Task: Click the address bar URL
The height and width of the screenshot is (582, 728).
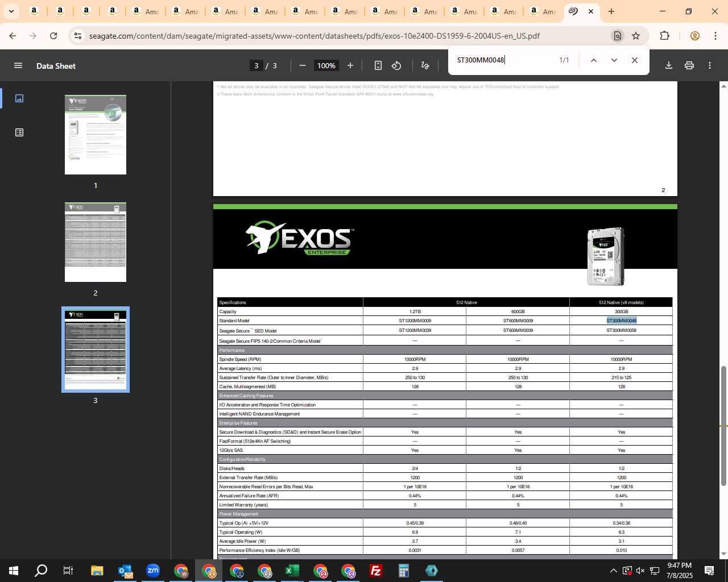Action: pyautogui.click(x=314, y=36)
